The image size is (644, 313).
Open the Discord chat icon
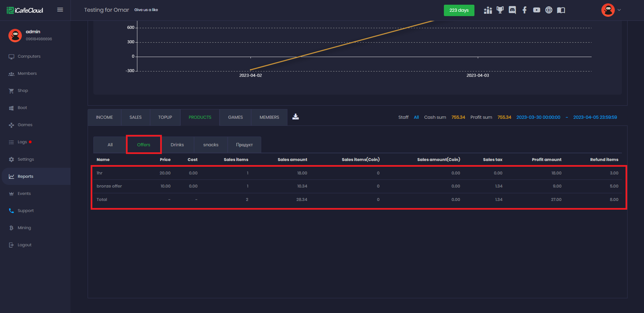pos(512,10)
